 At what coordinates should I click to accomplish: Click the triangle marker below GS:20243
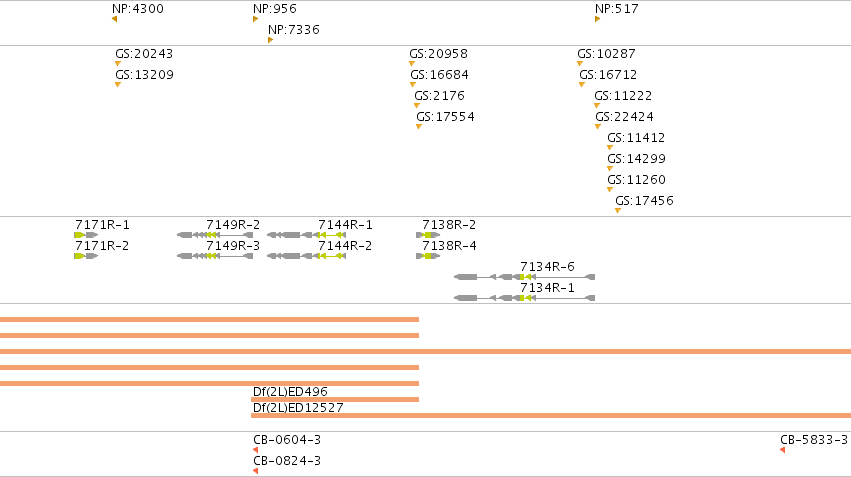tap(118, 63)
